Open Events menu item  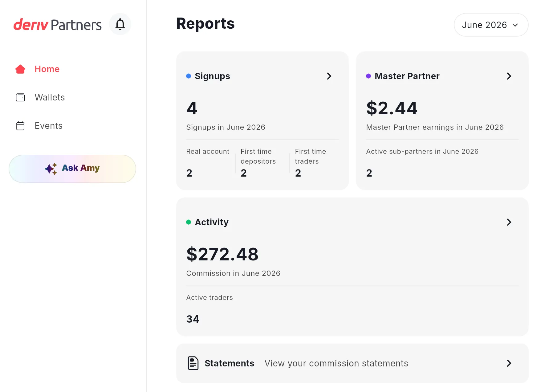[x=48, y=126]
